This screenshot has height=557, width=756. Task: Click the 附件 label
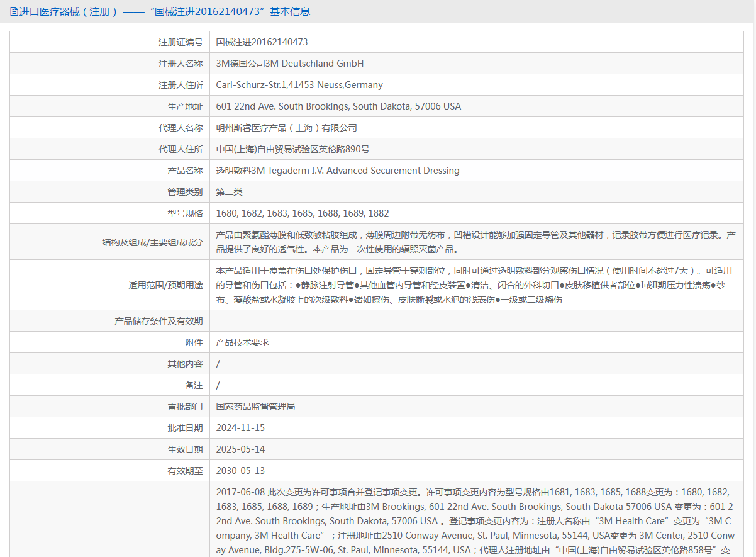194,342
